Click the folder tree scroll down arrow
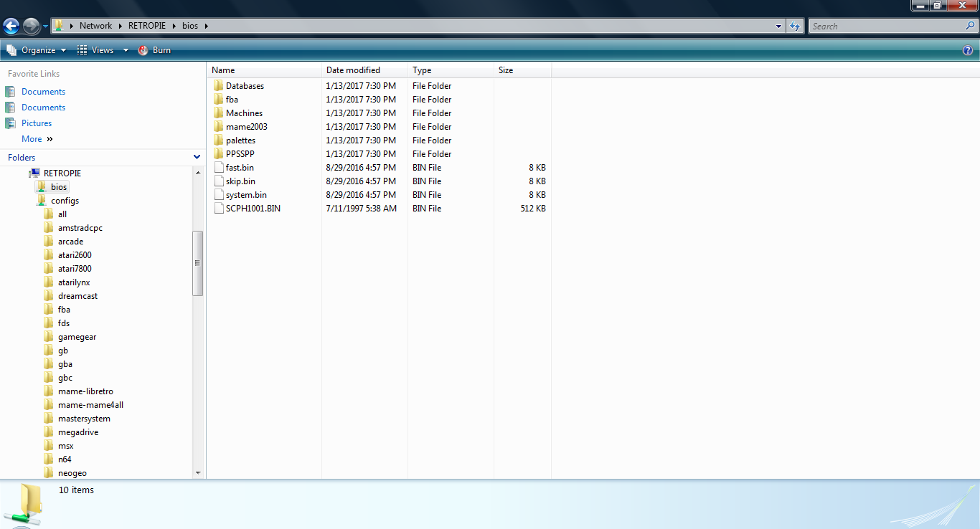 pyautogui.click(x=198, y=473)
